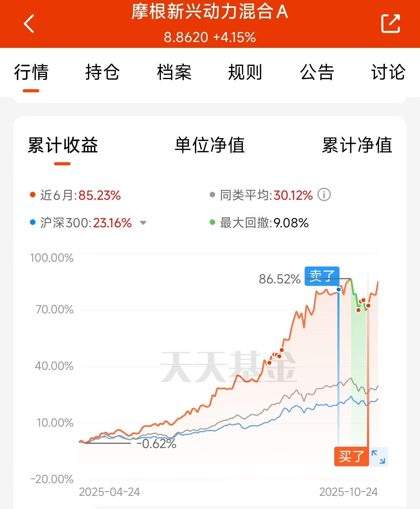Image resolution: width=420 pixels, height=509 pixels.
Task: Show the 单位净值 chart
Action: tap(210, 145)
